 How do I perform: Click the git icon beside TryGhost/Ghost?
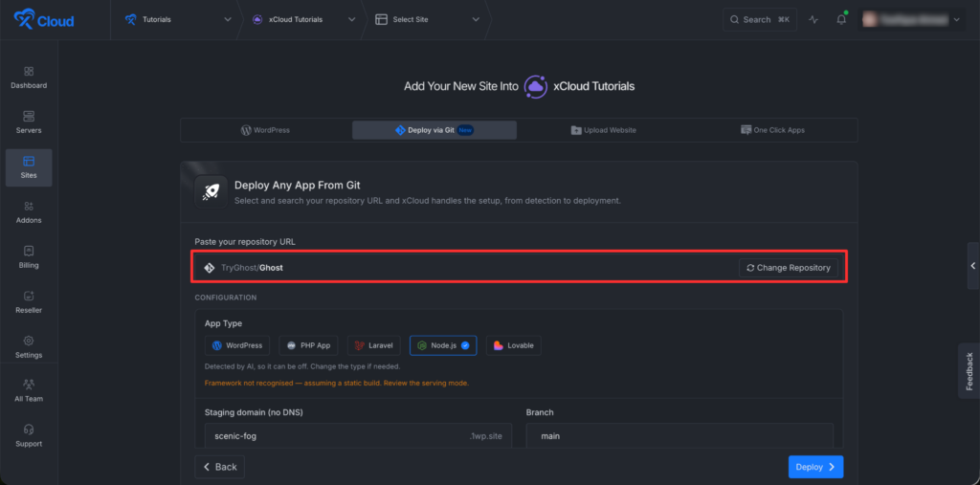(x=210, y=268)
